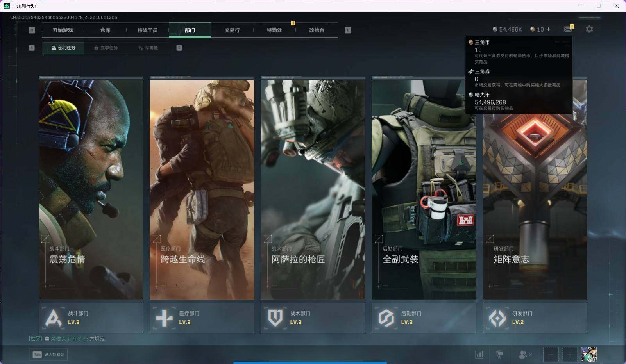
Task: Open the 交易行 tab
Action: (x=232, y=30)
